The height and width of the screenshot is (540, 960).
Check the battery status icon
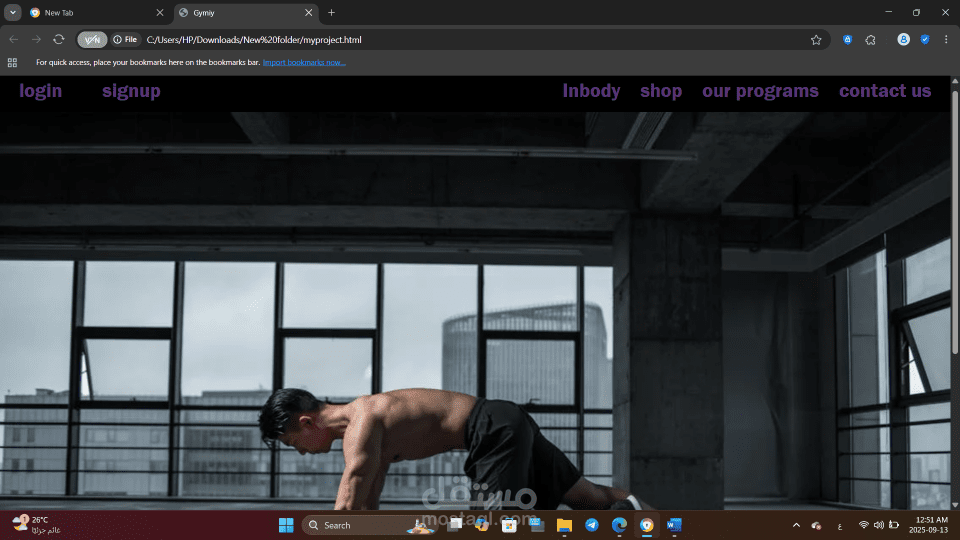[x=894, y=525]
